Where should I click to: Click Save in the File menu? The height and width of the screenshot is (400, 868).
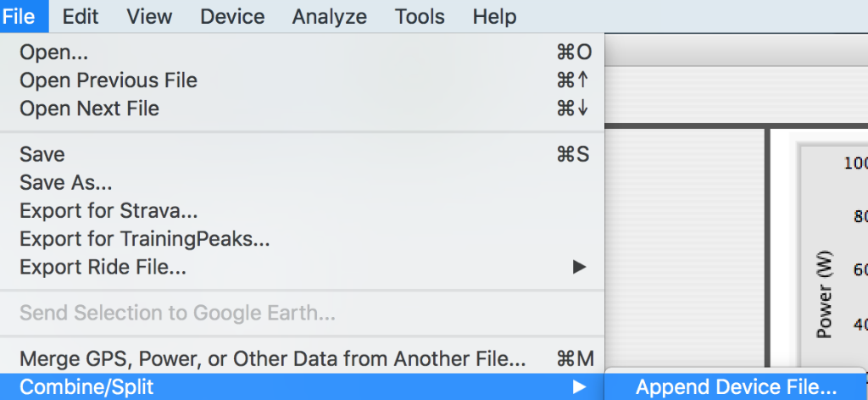pos(42,154)
